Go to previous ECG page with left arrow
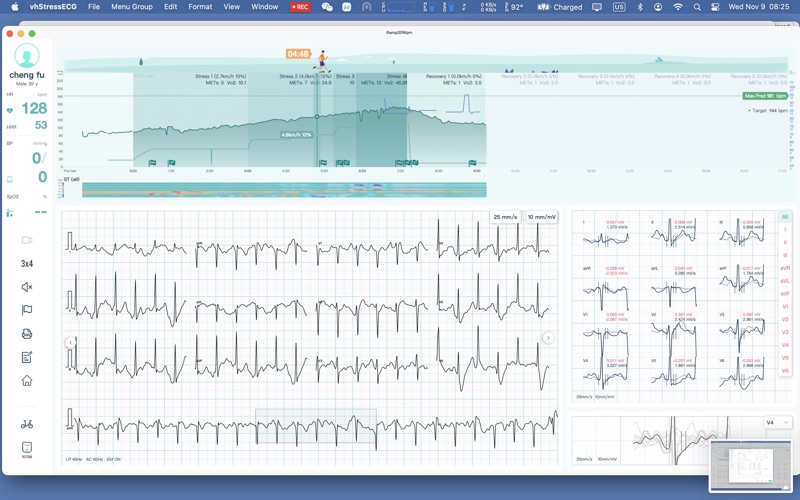 pos(70,343)
